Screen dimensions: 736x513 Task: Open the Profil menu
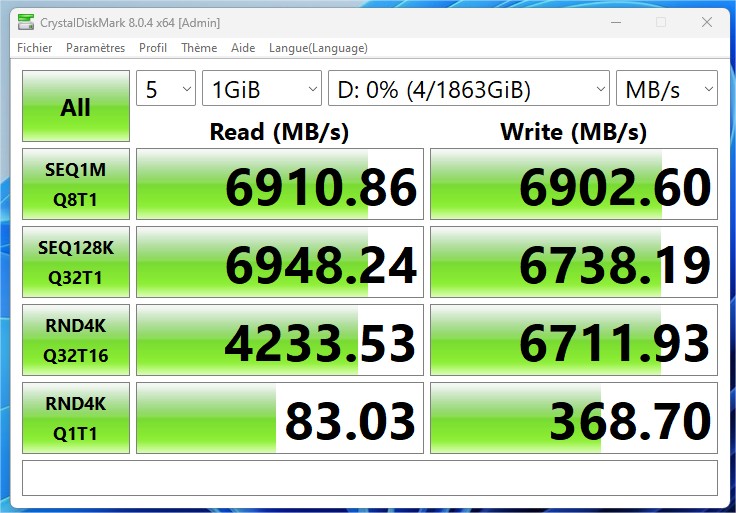coord(153,48)
